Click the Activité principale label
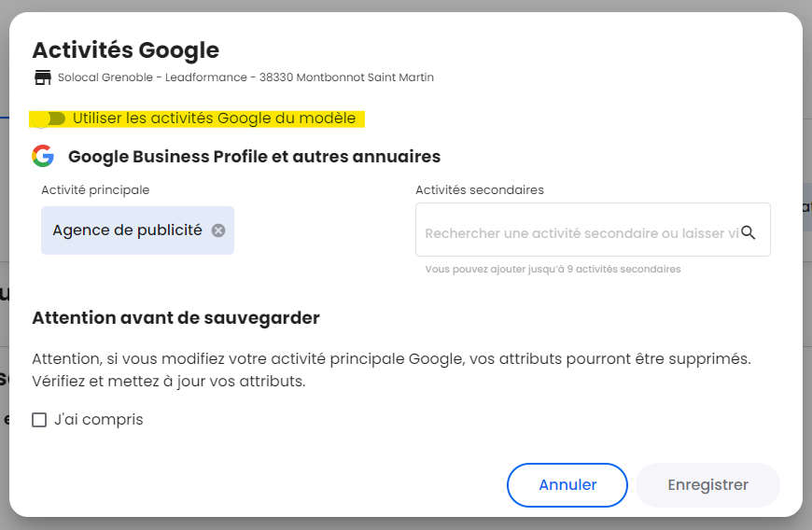 tap(95, 190)
